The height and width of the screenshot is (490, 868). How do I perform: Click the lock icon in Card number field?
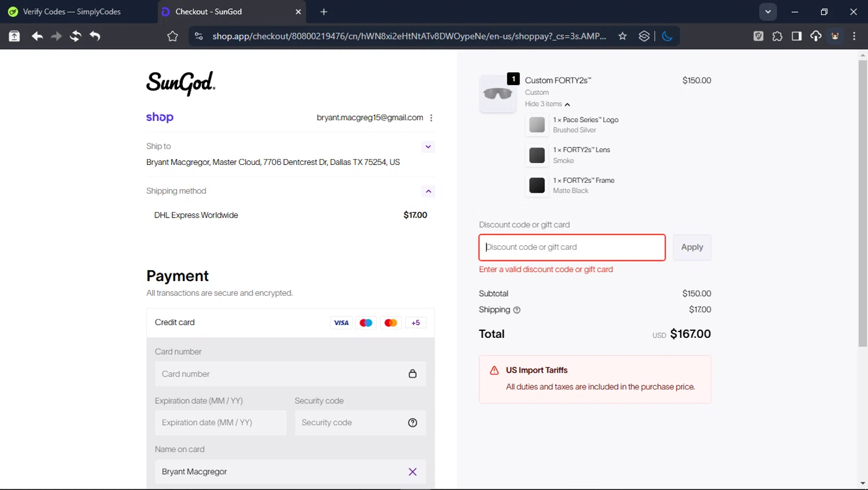click(x=413, y=374)
